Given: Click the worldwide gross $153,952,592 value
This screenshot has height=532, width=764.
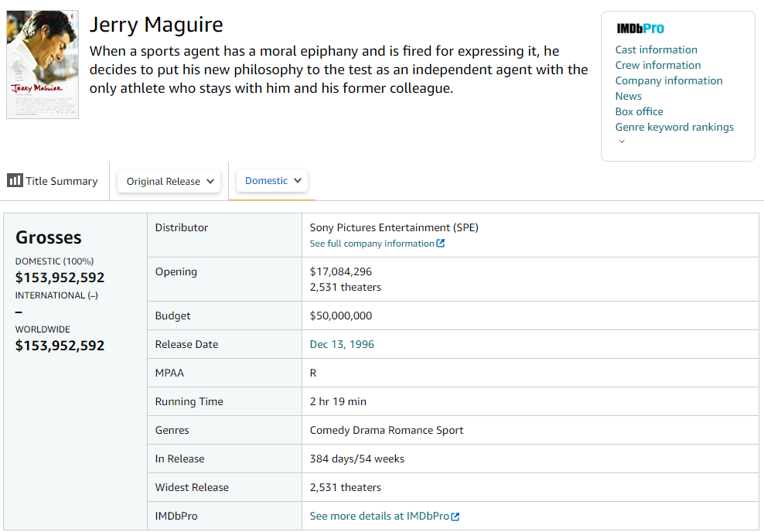Looking at the screenshot, I should (x=60, y=346).
